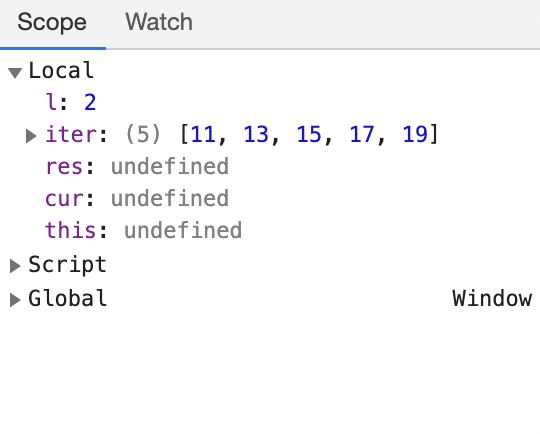540x434 pixels.
Task: Click the this variable name
Action: click(70, 230)
